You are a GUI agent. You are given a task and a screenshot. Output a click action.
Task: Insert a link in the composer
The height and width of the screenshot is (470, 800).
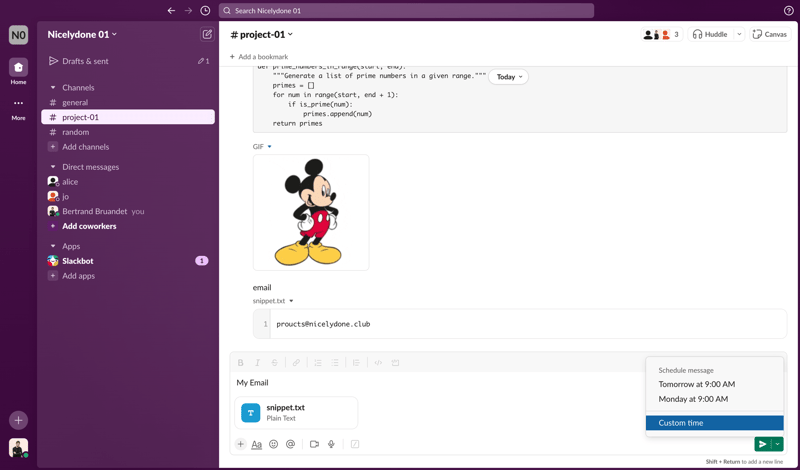296,363
